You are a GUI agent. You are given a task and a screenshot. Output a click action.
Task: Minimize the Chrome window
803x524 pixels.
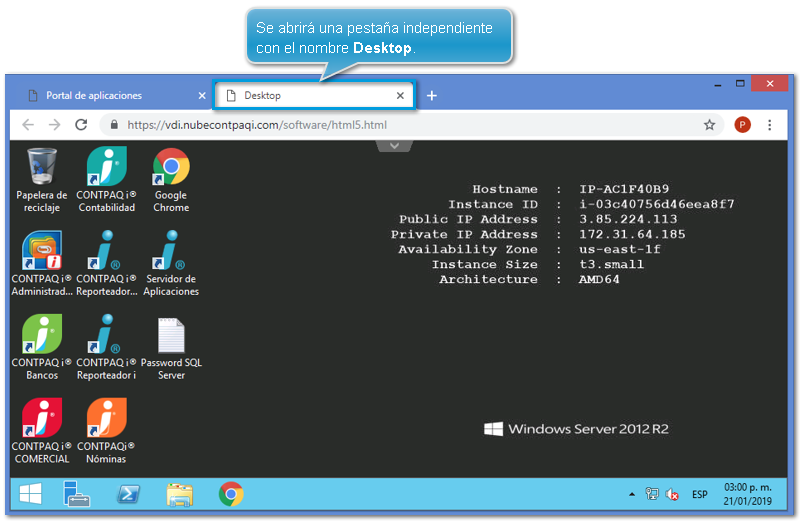(x=717, y=84)
